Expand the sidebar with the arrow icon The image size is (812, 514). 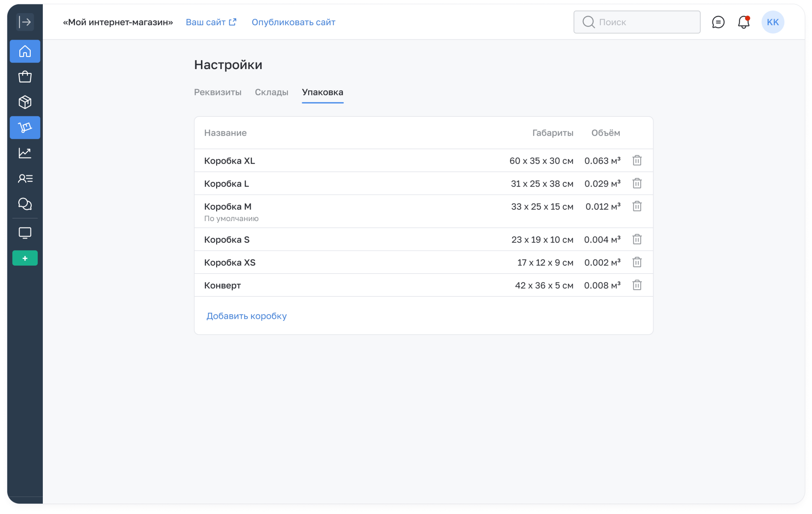25,22
